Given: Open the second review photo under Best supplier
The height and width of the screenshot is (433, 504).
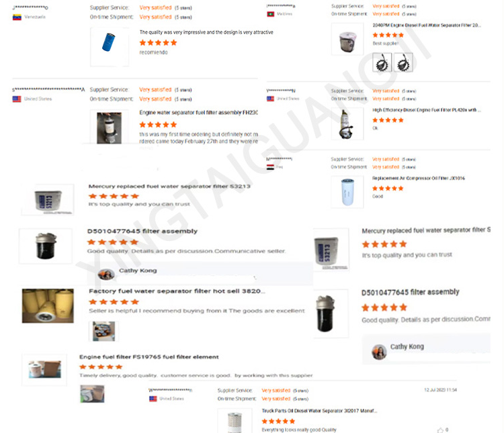Looking at the screenshot, I should click(x=403, y=62).
